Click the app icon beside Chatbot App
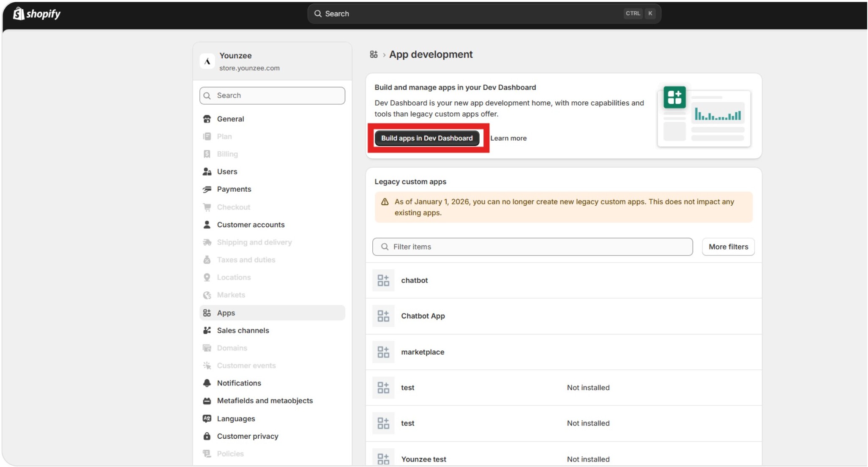868x467 pixels. point(383,316)
